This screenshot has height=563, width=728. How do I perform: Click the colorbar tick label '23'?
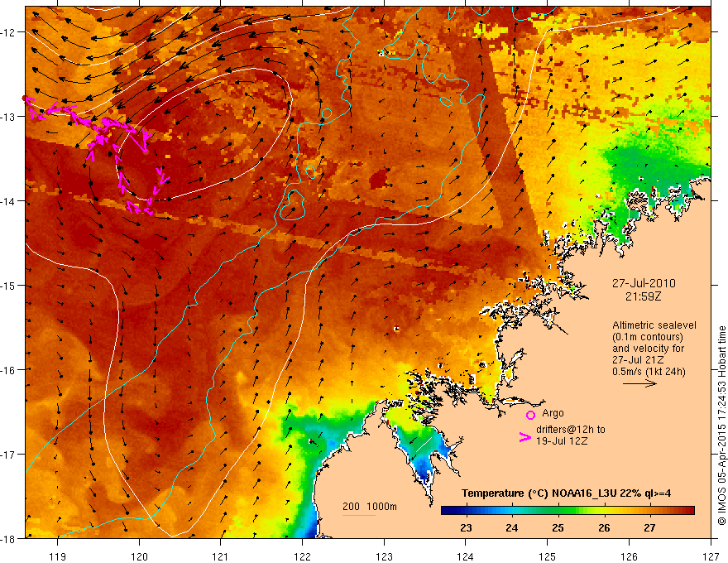466,527
